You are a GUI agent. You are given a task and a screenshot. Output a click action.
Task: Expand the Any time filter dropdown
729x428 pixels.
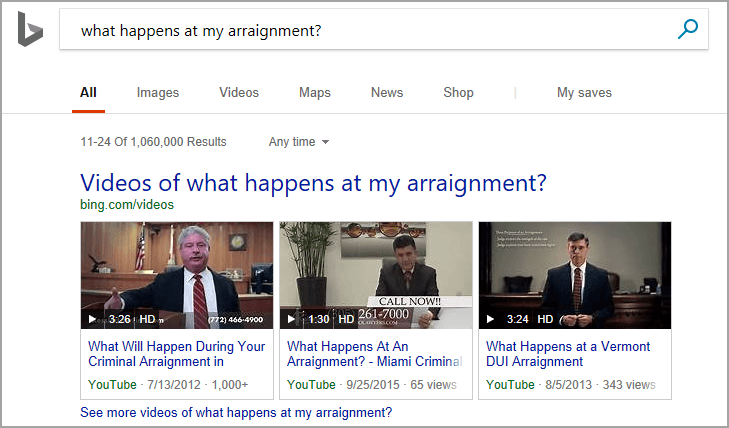coord(299,142)
